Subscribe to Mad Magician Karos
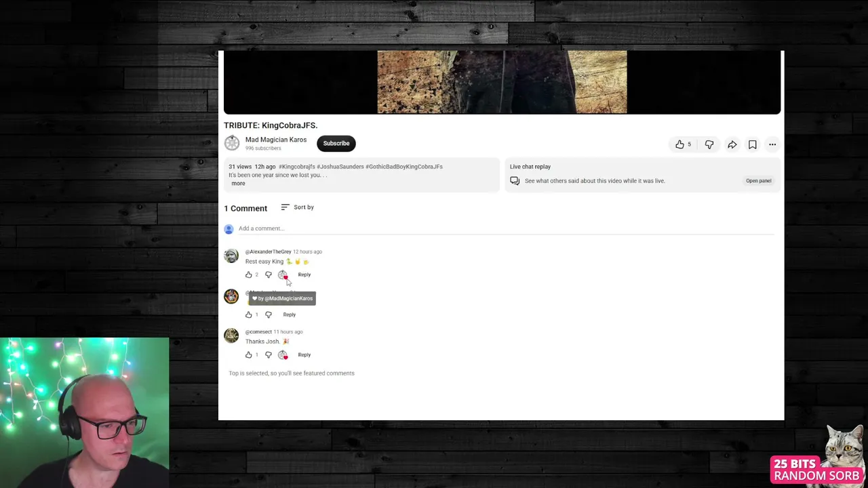868x488 pixels. pos(336,143)
